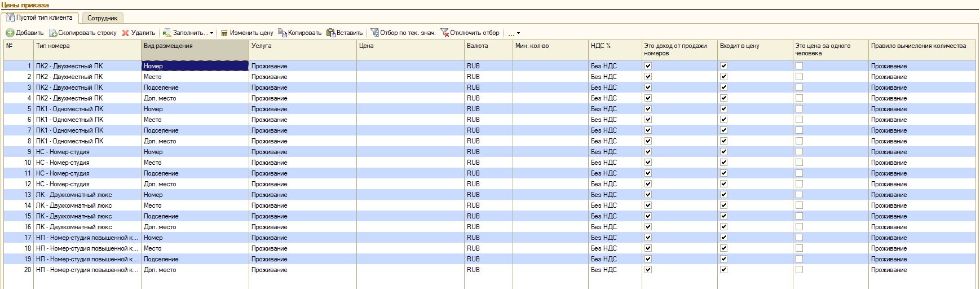Screen dimensions: 980x289
Task: Open the Изменить цену calculator tool
Action: tap(247, 33)
